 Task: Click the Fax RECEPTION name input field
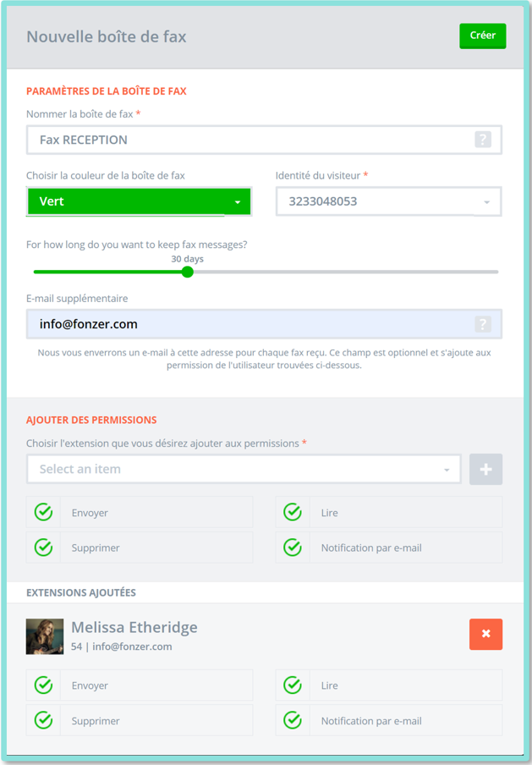click(x=264, y=140)
